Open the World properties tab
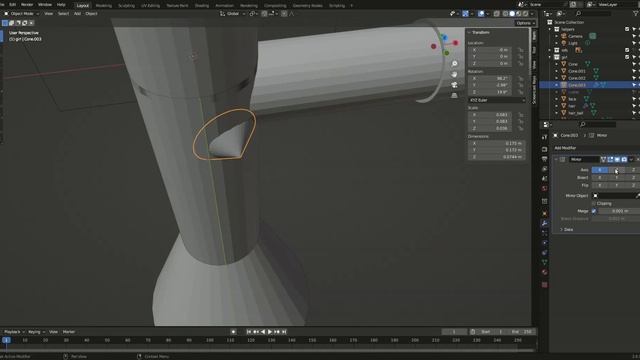 (x=544, y=188)
